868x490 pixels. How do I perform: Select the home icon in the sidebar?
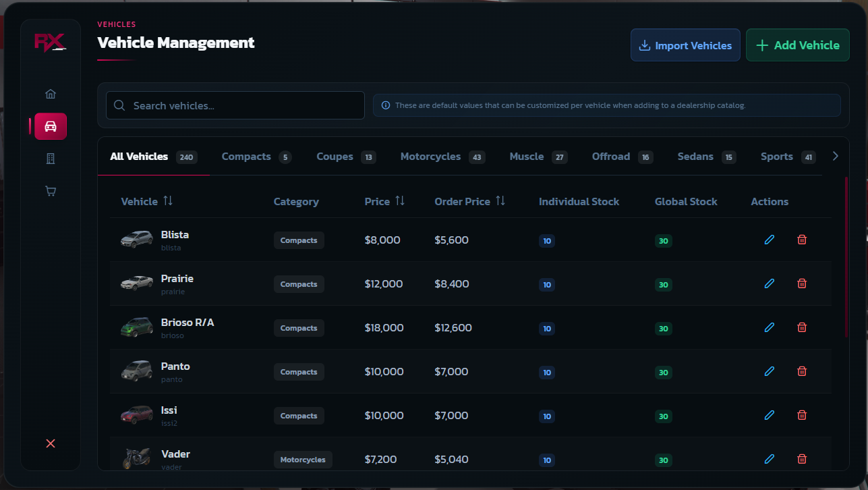(x=50, y=94)
